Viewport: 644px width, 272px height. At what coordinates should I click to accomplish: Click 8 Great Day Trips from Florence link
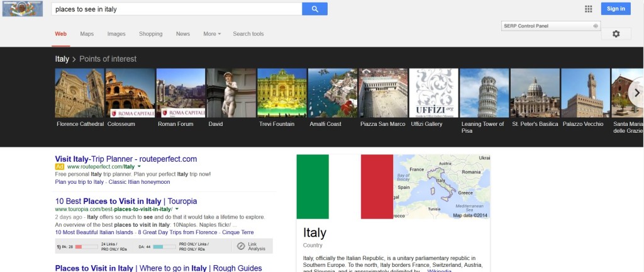point(177,232)
